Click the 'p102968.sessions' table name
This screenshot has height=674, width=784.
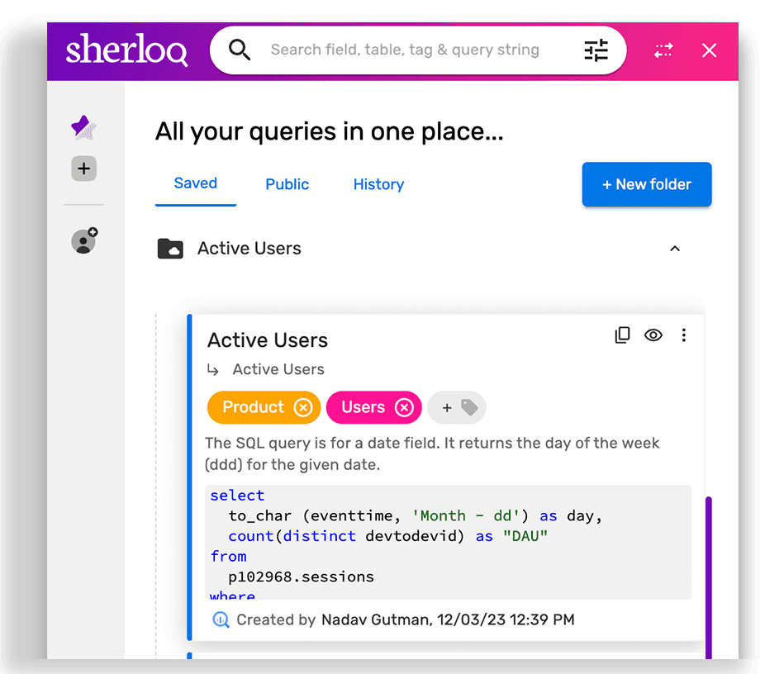click(x=301, y=577)
